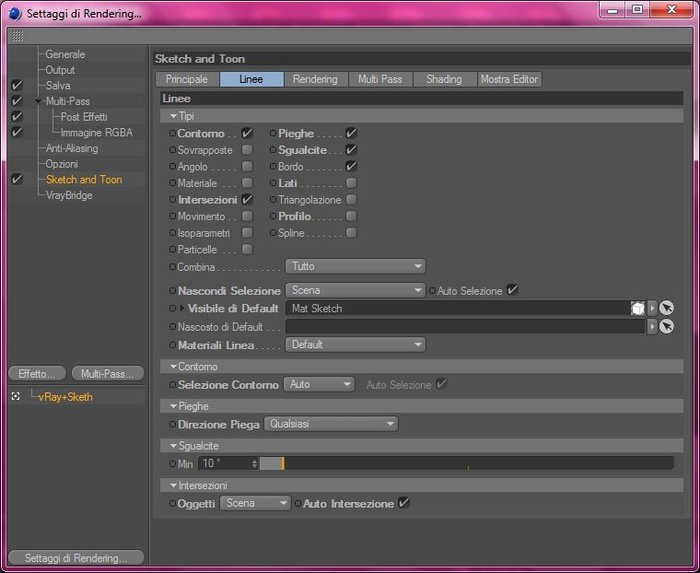The height and width of the screenshot is (573, 700).
Task: Click the Multi-Pass... button
Action: 108,374
